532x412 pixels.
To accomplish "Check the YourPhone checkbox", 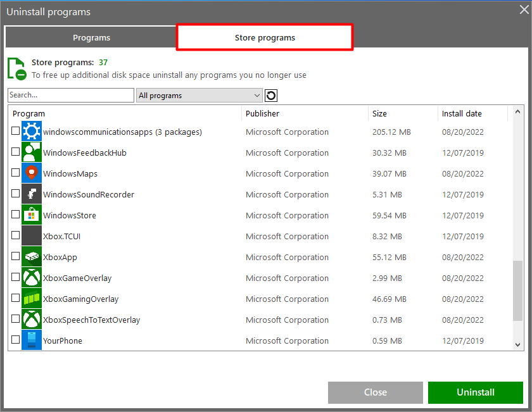I will [x=15, y=339].
